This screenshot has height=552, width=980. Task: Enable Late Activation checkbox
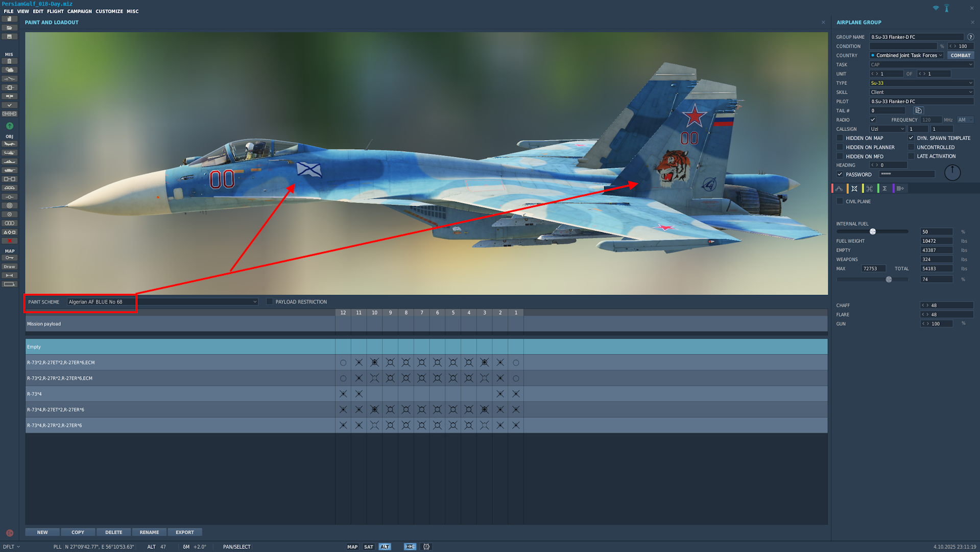point(911,156)
